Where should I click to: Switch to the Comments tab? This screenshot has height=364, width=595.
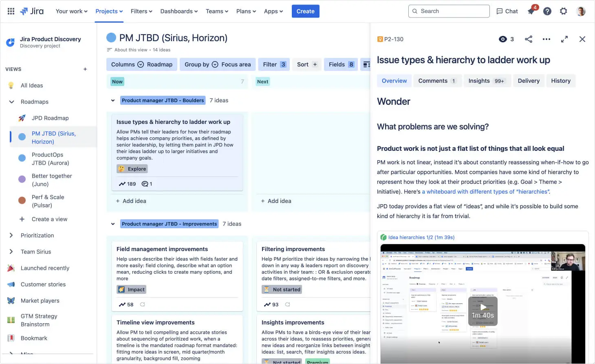[x=437, y=81]
